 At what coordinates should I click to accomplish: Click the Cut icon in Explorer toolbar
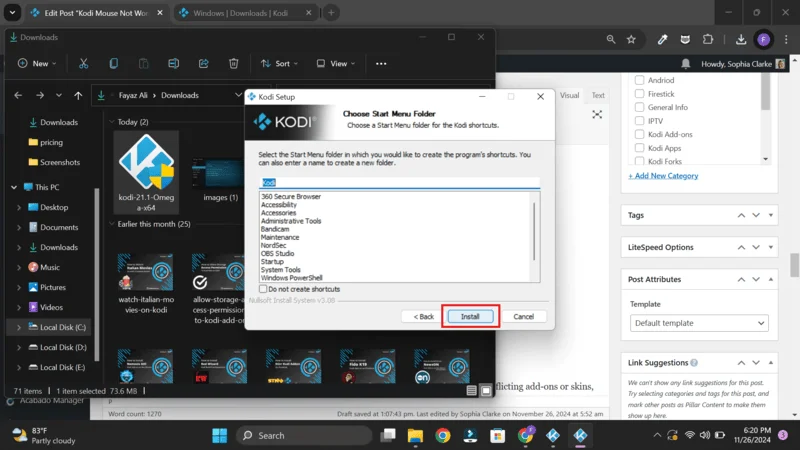[x=83, y=64]
